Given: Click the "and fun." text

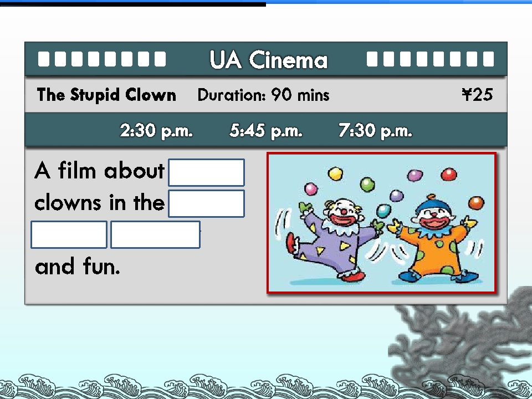Looking at the screenshot, I should (78, 267).
